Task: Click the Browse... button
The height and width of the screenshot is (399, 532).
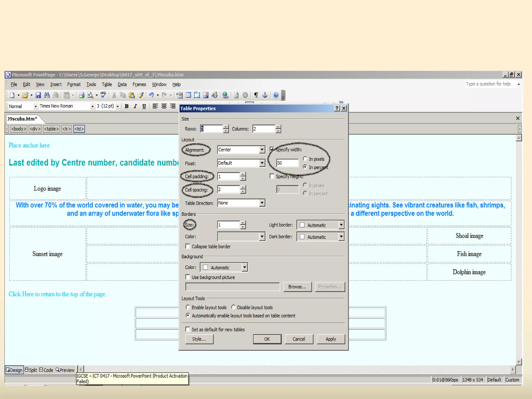Action: [x=297, y=287]
